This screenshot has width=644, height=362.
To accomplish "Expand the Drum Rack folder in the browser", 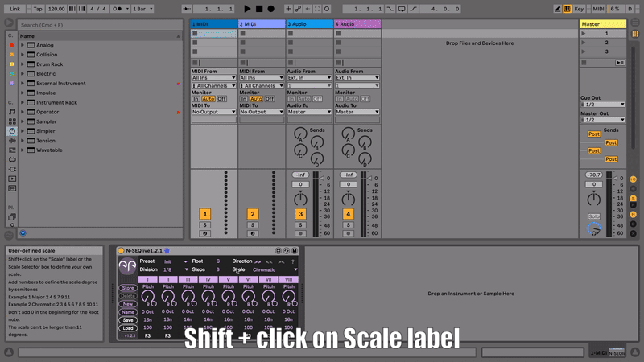I will tap(23, 64).
